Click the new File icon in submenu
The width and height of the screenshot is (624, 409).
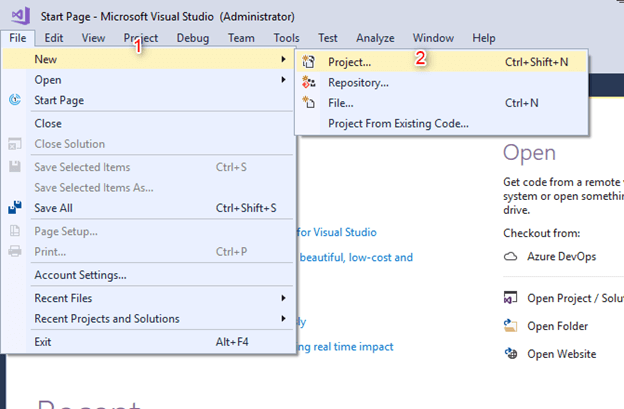[309, 102]
